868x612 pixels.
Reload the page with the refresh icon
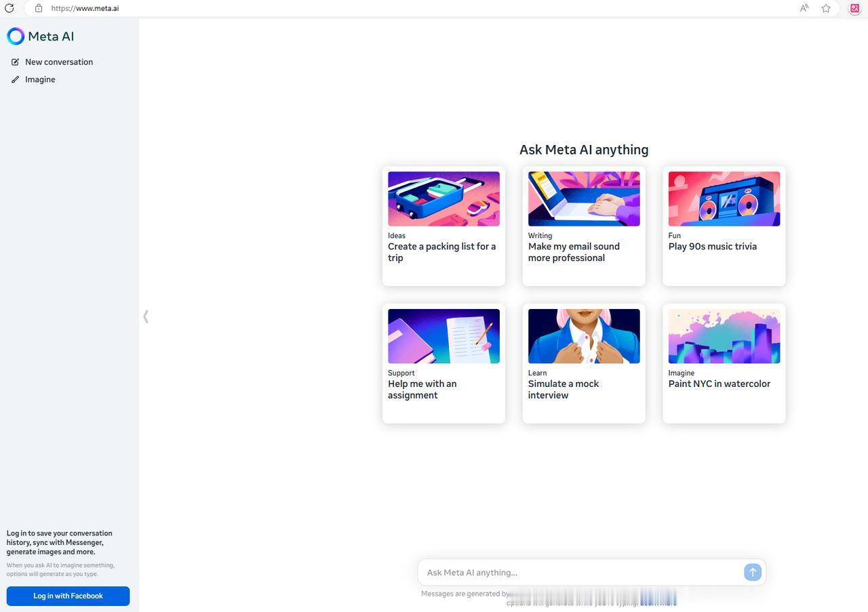9,8
